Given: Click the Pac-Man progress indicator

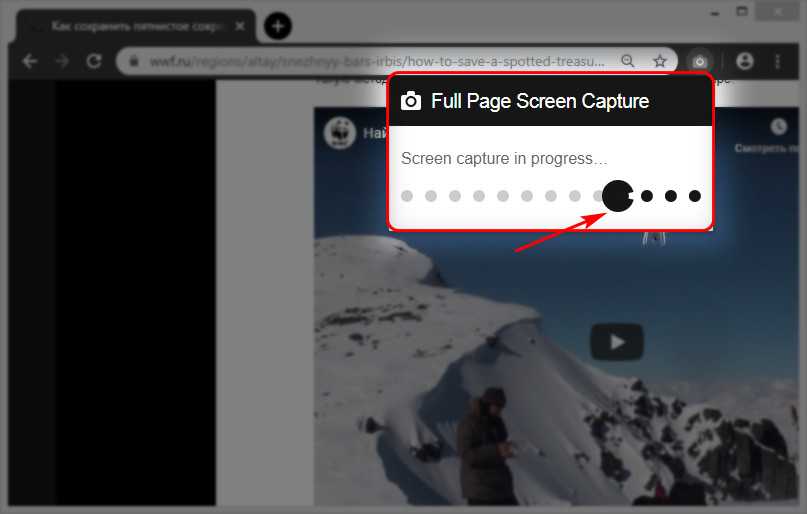Looking at the screenshot, I should click(617, 196).
